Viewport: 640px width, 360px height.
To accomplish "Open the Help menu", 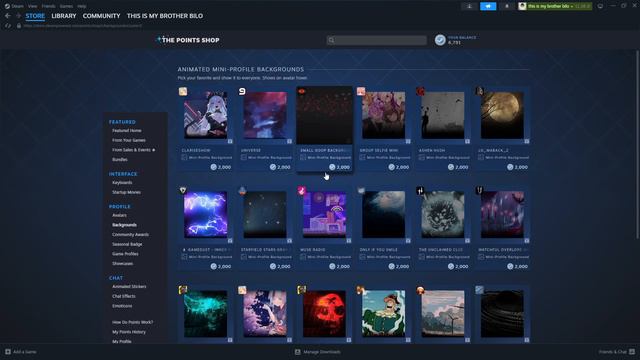I will (x=82, y=6).
